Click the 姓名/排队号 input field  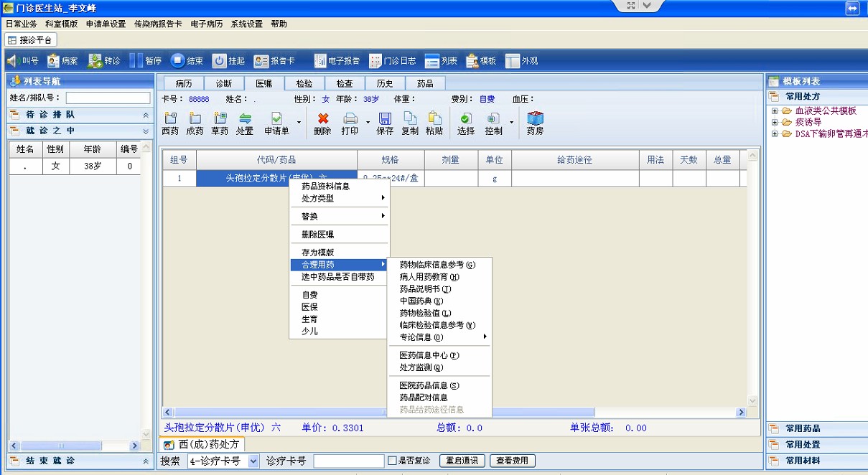click(108, 98)
